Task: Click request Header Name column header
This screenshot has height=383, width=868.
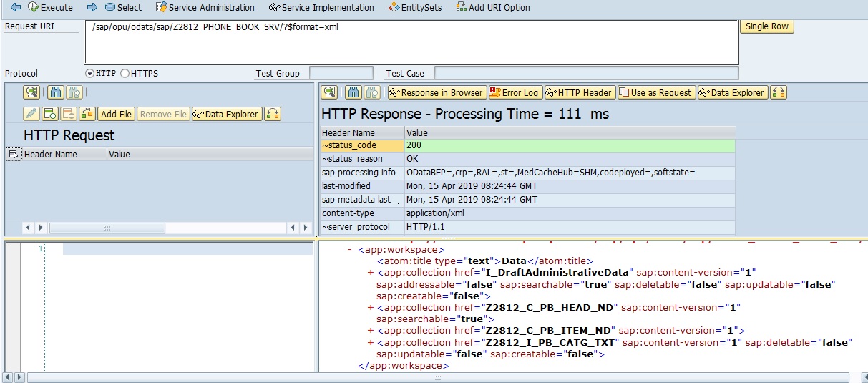Action: tap(64, 154)
